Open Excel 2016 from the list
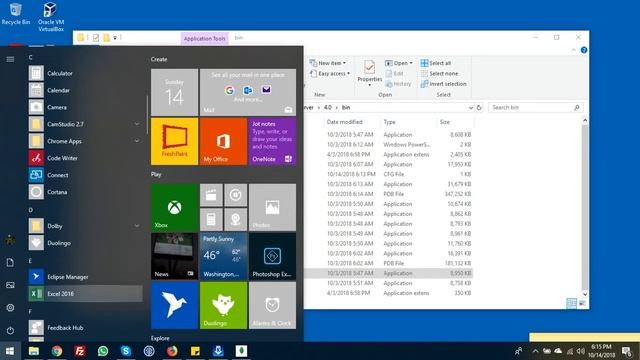Image resolution: width=640 pixels, height=360 pixels. (85, 293)
